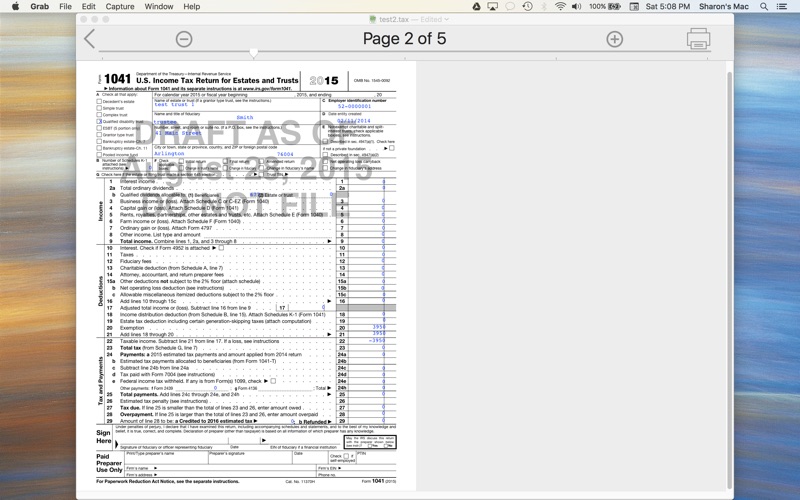Check the Complex trust box
Screen dimensions: 800x500
[99, 115]
